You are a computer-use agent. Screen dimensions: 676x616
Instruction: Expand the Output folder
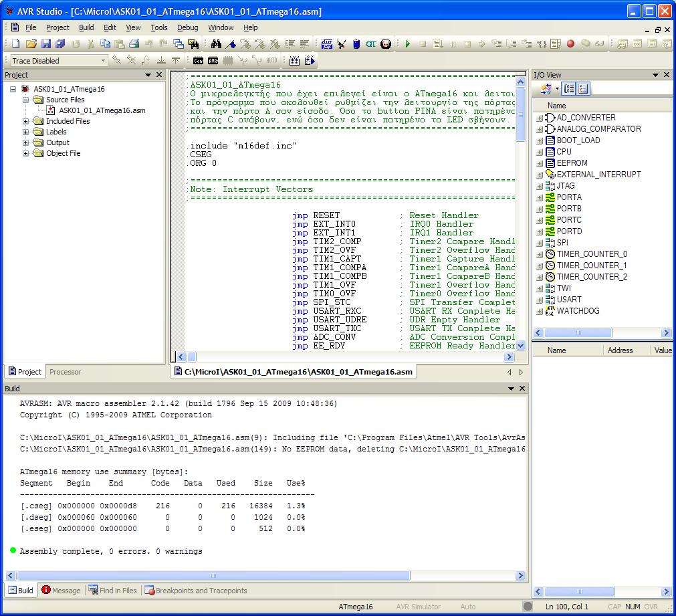coord(26,142)
